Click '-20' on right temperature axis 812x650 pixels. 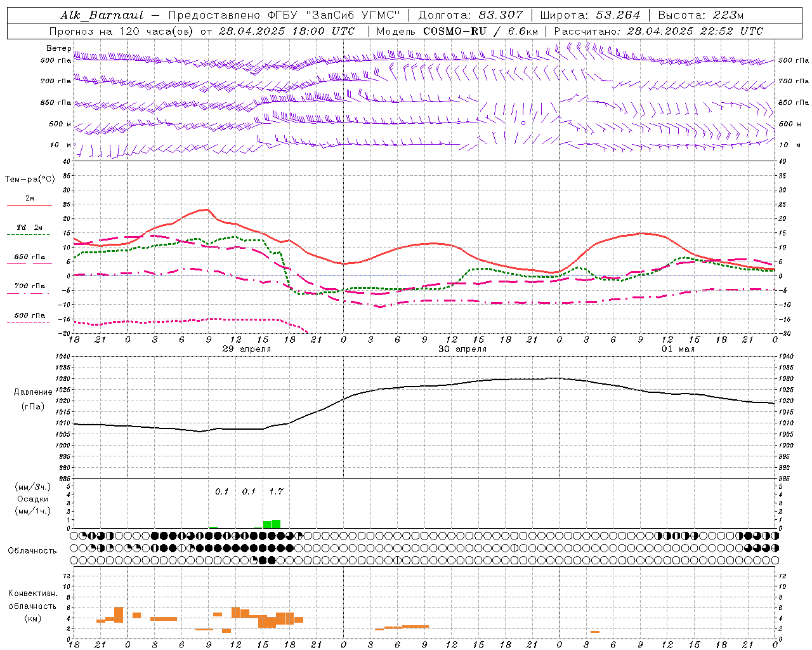pyautogui.click(x=785, y=333)
